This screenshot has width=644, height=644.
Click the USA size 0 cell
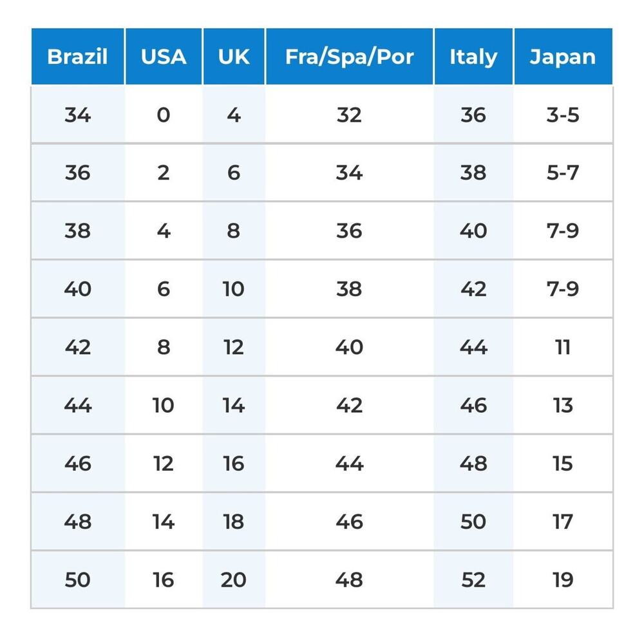pyautogui.click(x=164, y=115)
